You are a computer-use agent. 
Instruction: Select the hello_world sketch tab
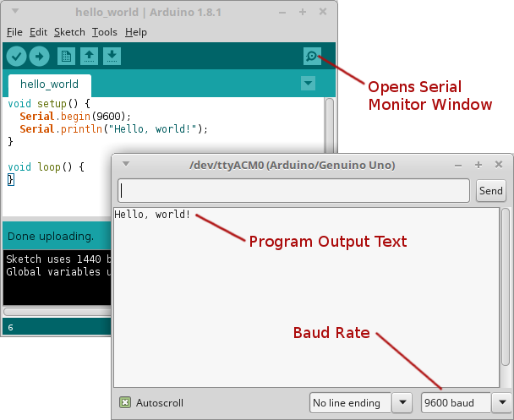click(50, 85)
